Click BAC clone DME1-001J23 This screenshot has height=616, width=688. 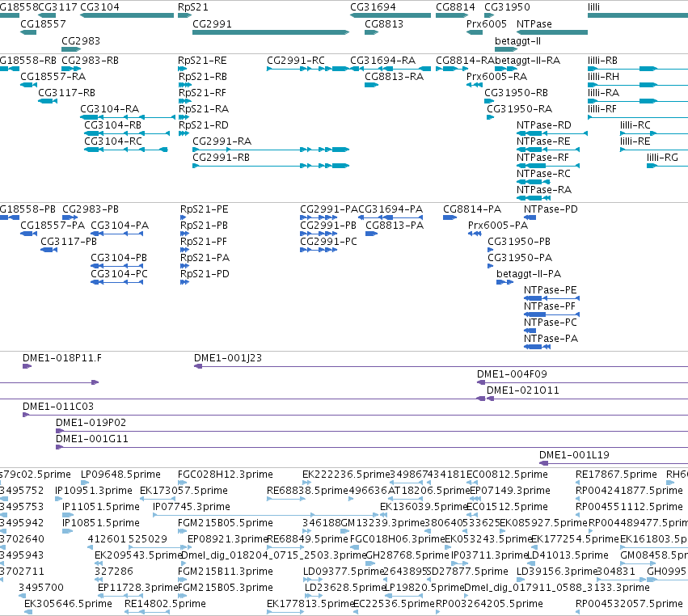[228, 358]
